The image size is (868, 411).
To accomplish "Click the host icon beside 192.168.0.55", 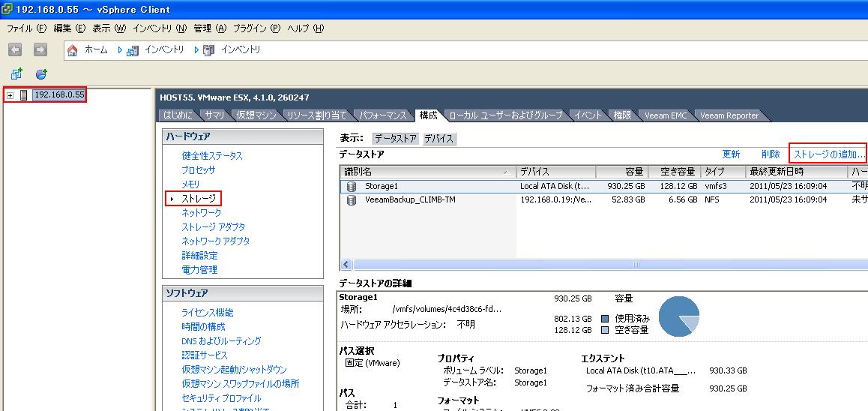I will [x=24, y=95].
